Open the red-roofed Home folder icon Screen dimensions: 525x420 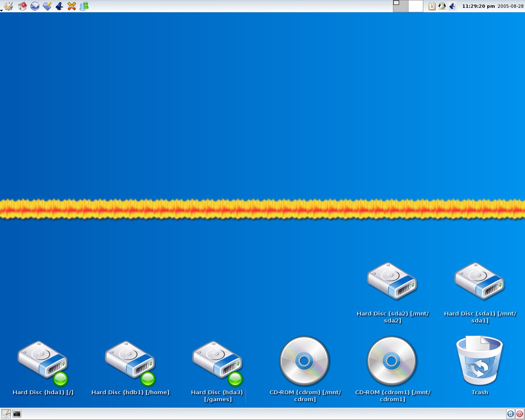23,6
